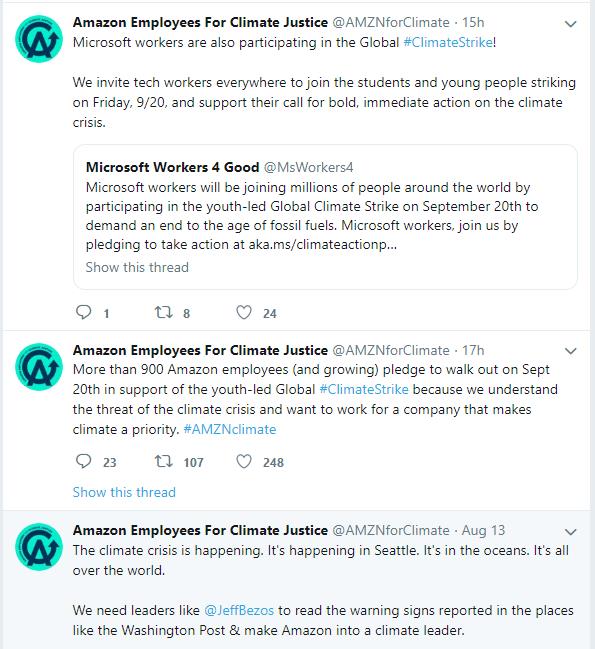Screen dimensions: 595x649
Task: Open profile avatar on the 15h tweet
Action: (x=39, y=38)
